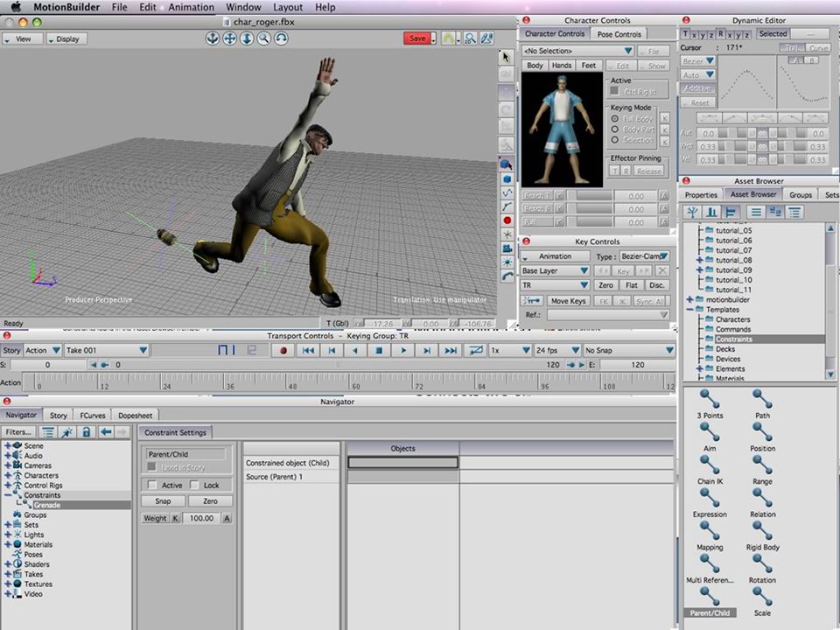Stop playback in Transport Controls
840x630 pixels.
click(379, 350)
